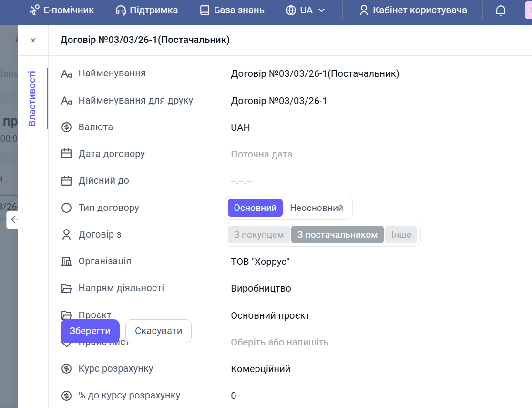Click the Найменування для друку field
532x408 pixels.
tap(279, 101)
